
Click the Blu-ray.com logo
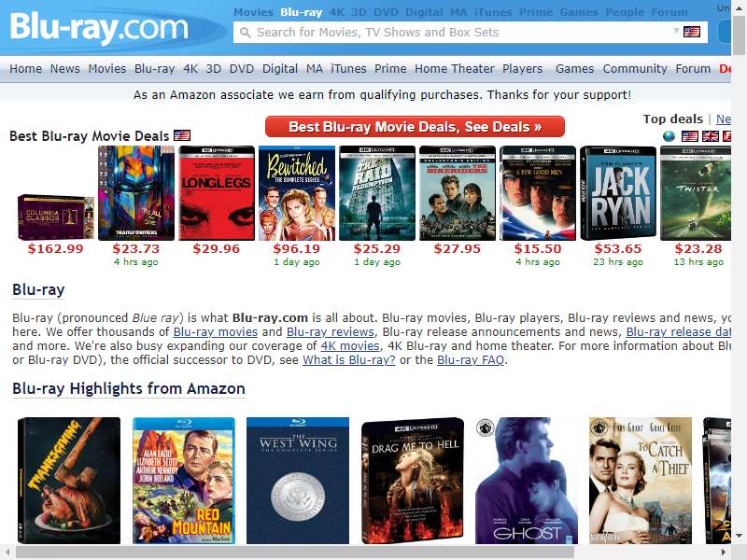click(x=99, y=27)
